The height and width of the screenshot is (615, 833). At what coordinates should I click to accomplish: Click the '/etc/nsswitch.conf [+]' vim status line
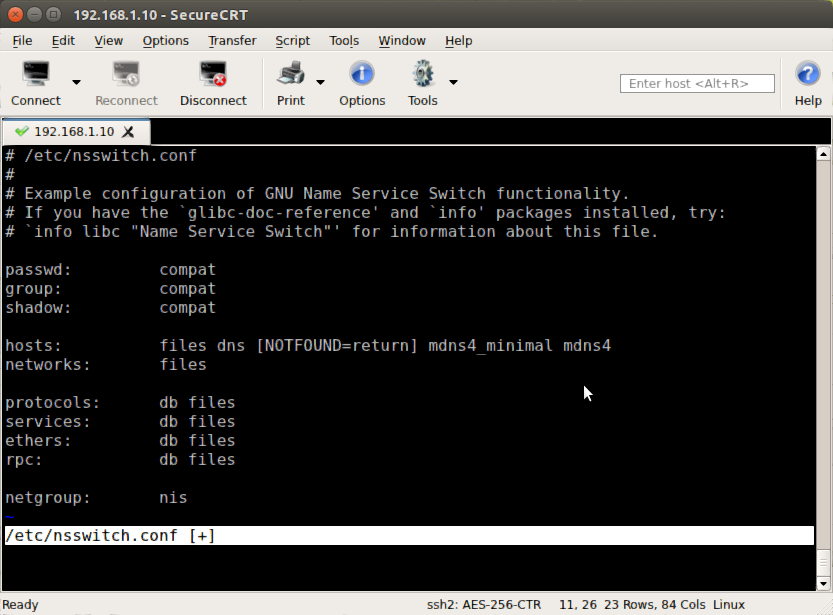(409, 535)
